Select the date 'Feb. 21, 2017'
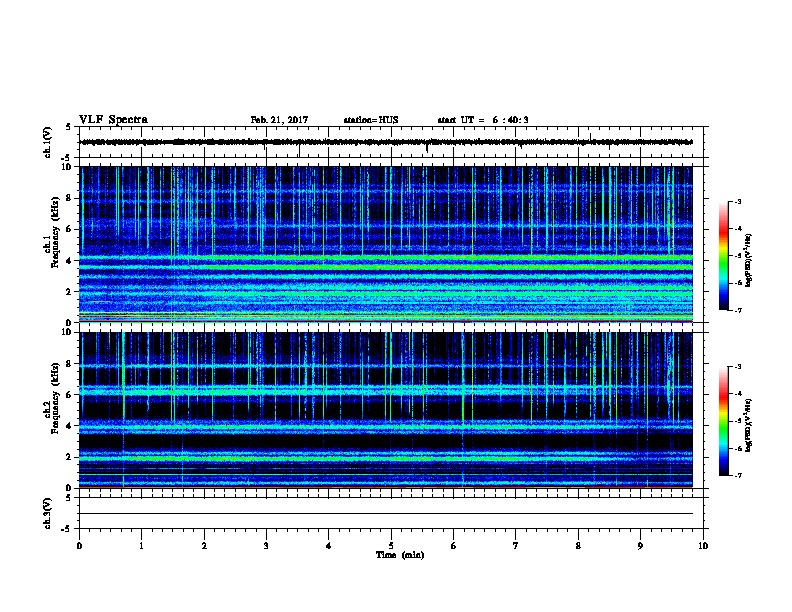Viewport: 792px width, 612px height. click(279, 120)
